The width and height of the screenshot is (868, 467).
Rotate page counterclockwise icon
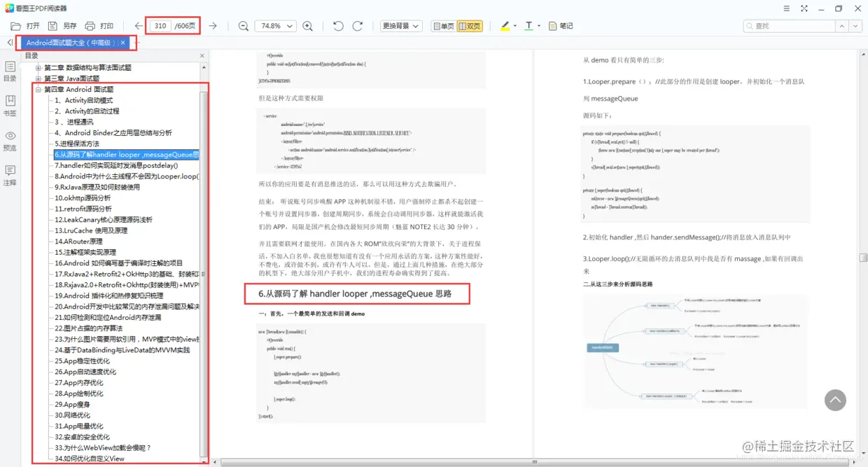click(338, 26)
